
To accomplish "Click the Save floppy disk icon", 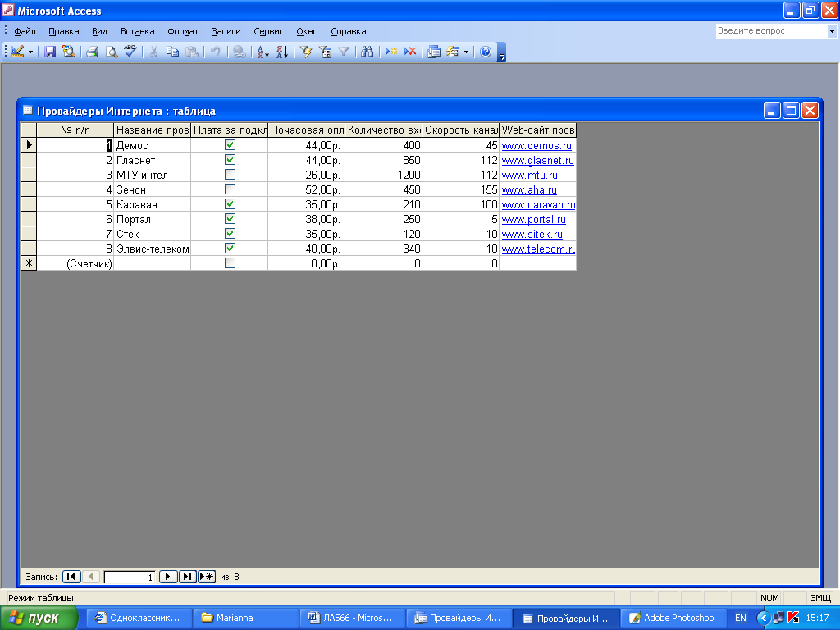I will [50, 52].
